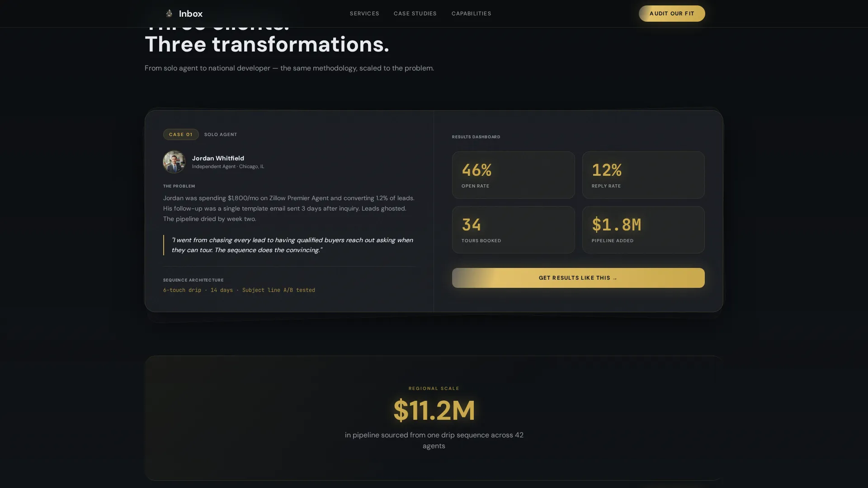Select the 12% Reply Rate card
Viewport: 868px width, 488px height.
click(x=643, y=175)
